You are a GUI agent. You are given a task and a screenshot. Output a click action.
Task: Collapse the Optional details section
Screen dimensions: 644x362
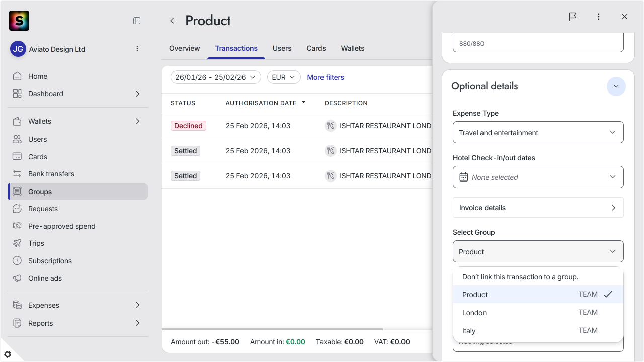616,86
